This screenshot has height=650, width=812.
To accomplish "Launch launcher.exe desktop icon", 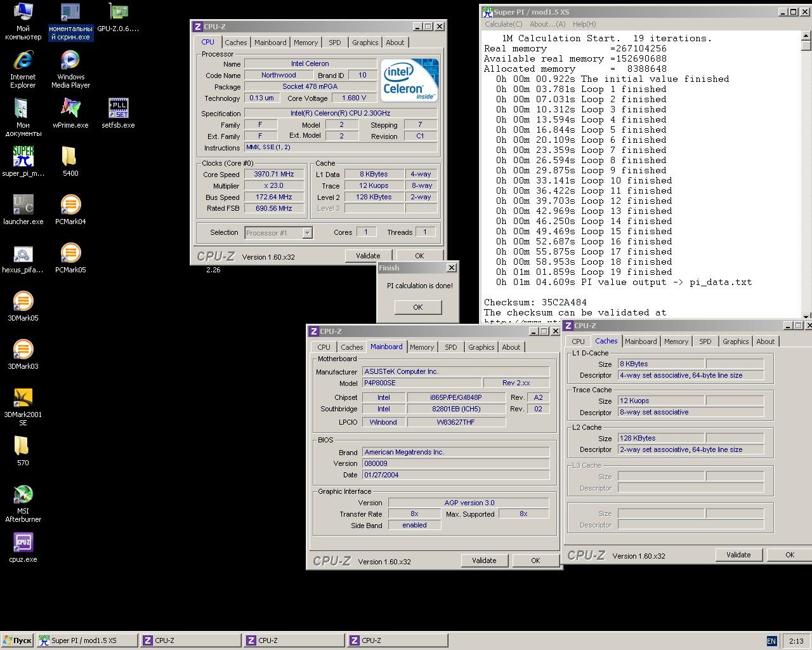I will pos(23,210).
